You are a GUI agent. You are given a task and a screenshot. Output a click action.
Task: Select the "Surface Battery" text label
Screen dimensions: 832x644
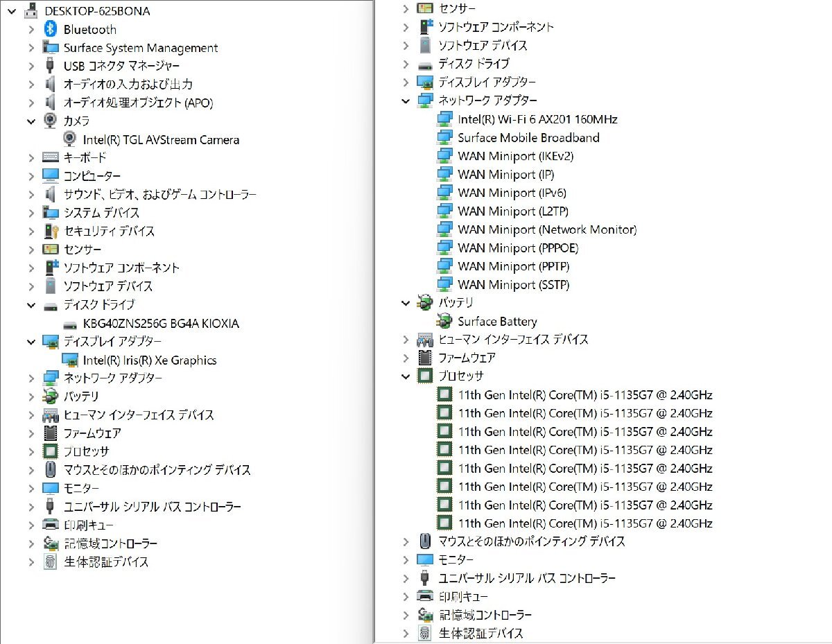click(x=497, y=321)
